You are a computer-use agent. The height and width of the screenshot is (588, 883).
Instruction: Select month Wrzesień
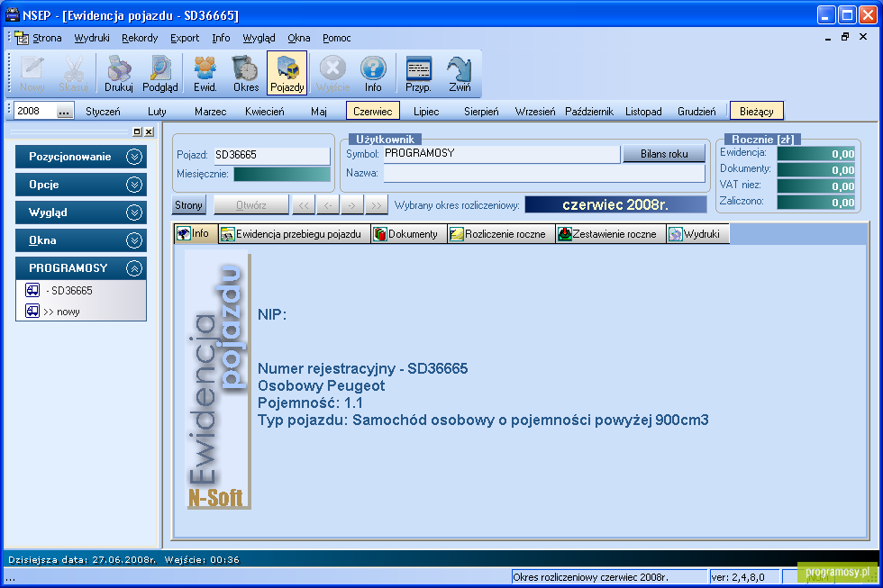click(535, 111)
